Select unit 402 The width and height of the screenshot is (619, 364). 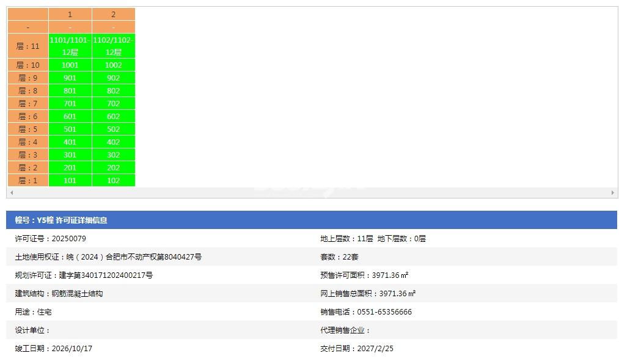coord(113,142)
